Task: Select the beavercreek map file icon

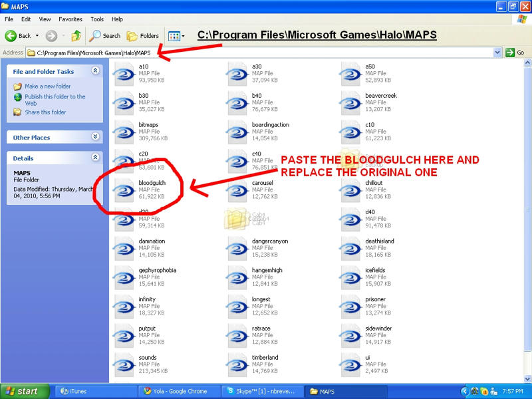Action: pyautogui.click(x=351, y=103)
